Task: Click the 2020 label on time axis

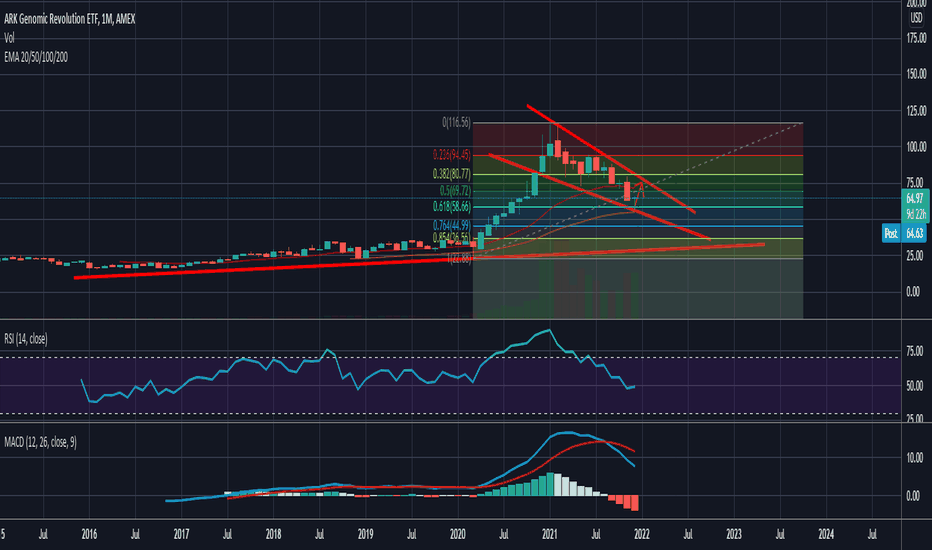Action: tap(458, 534)
